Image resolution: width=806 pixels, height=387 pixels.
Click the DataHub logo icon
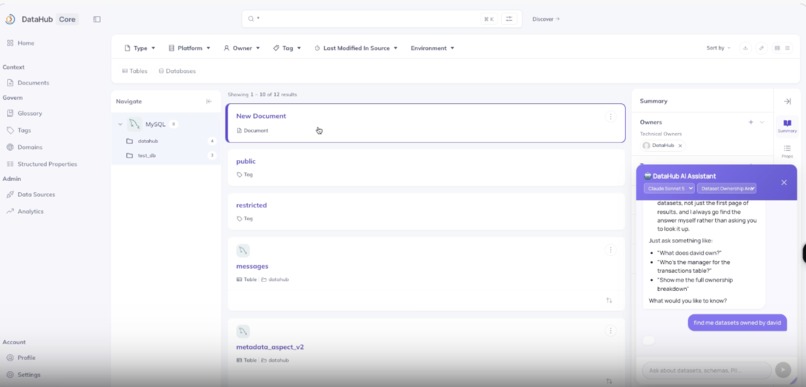point(10,20)
